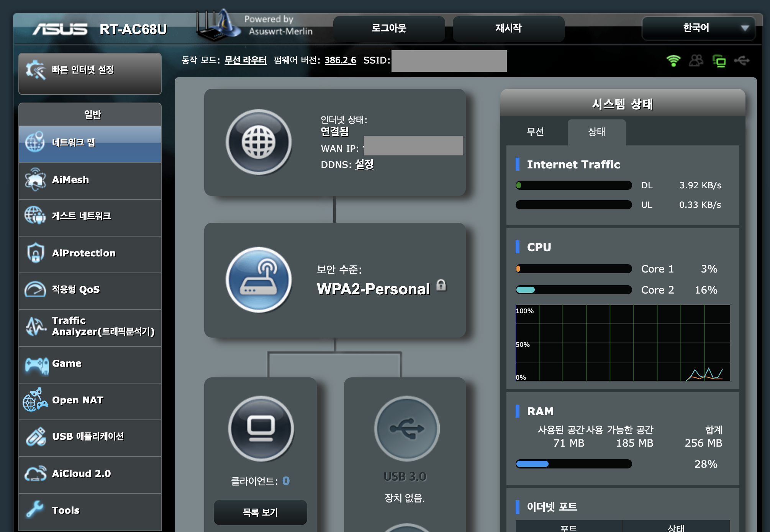Click the 무선 라우터 operation mode link

click(x=245, y=60)
